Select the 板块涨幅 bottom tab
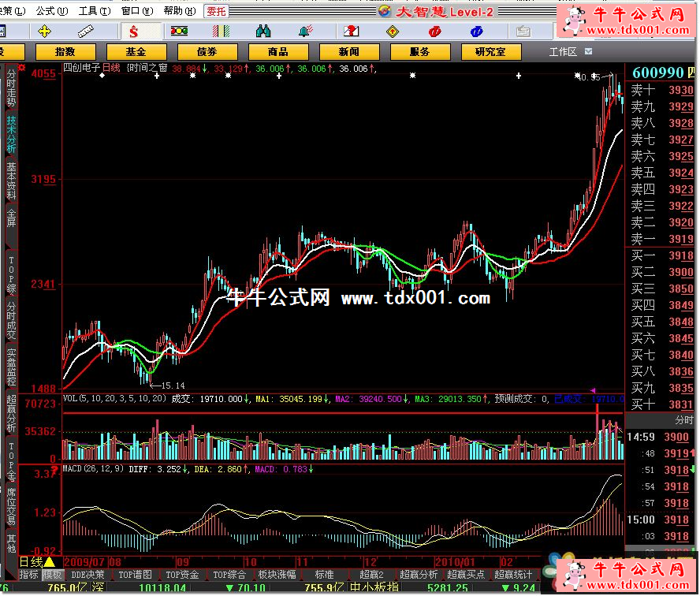Image resolution: width=700 pixels, height=596 pixels. 277,575
